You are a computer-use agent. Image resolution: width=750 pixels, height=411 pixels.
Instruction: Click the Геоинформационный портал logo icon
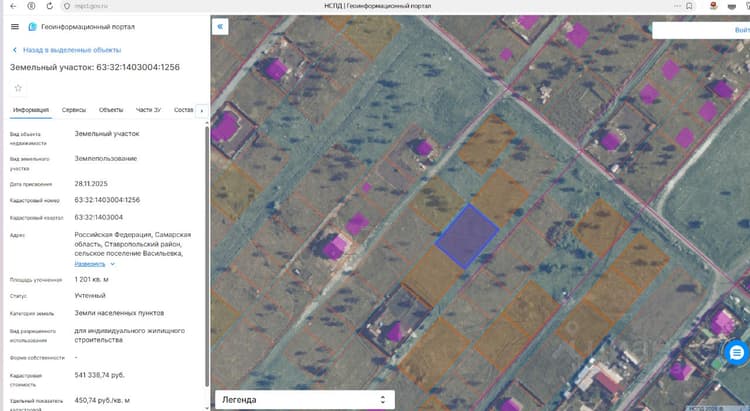click(33, 27)
